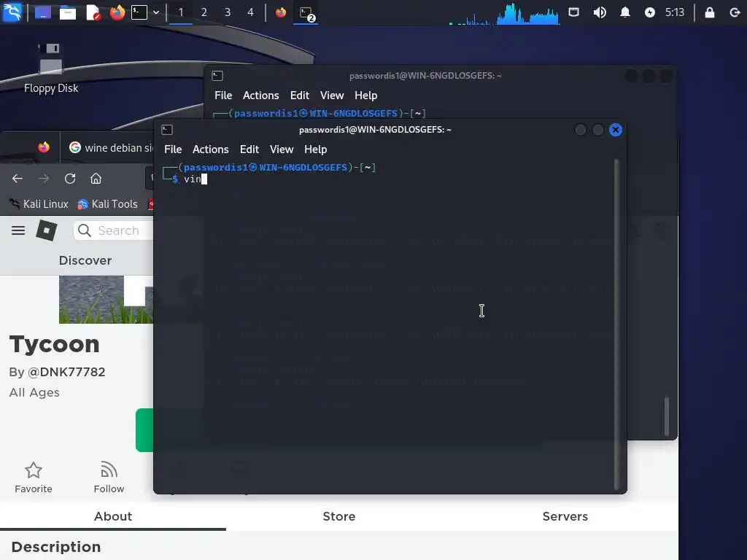The image size is (747, 560).
Task: Open File menu in background terminal
Action: (x=223, y=96)
